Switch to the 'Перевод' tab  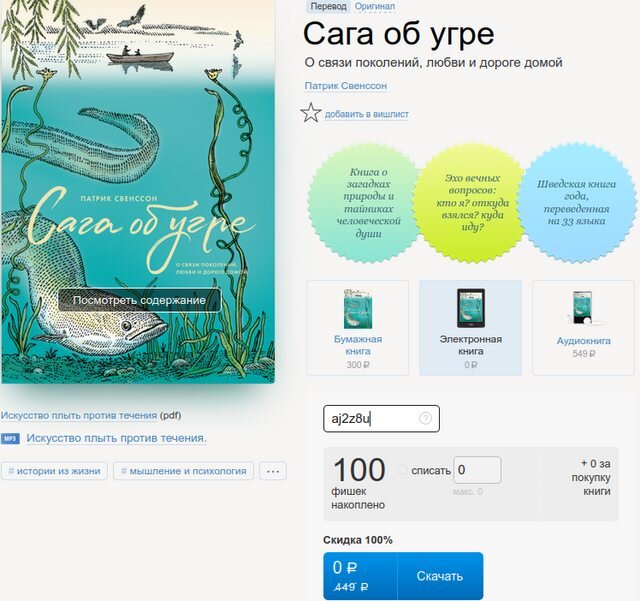[x=329, y=6]
